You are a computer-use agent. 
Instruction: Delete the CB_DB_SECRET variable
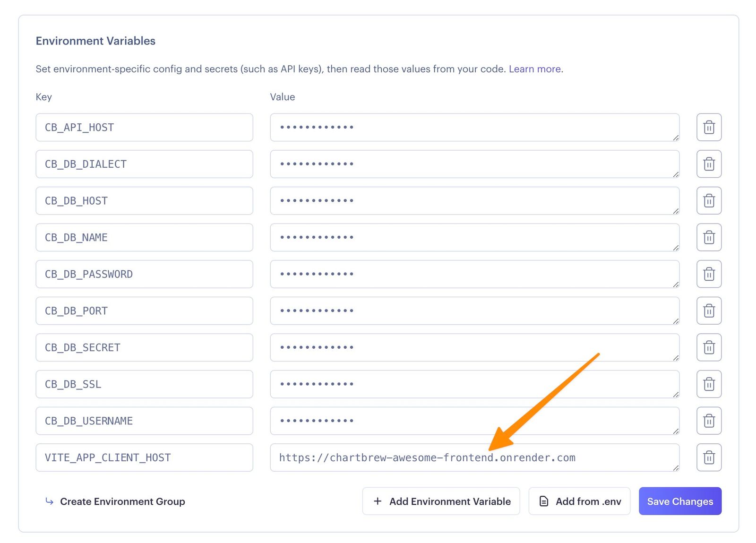[709, 347]
